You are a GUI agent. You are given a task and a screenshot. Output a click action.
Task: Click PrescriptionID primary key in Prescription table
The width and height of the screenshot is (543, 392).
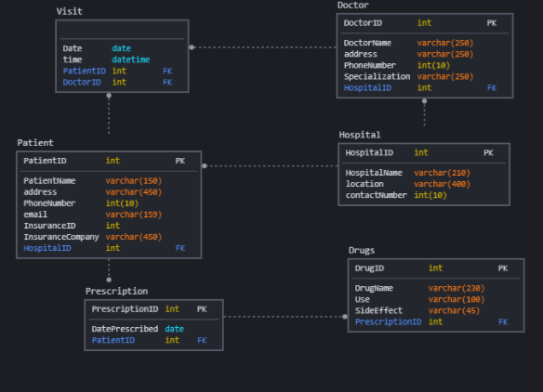click(x=125, y=309)
